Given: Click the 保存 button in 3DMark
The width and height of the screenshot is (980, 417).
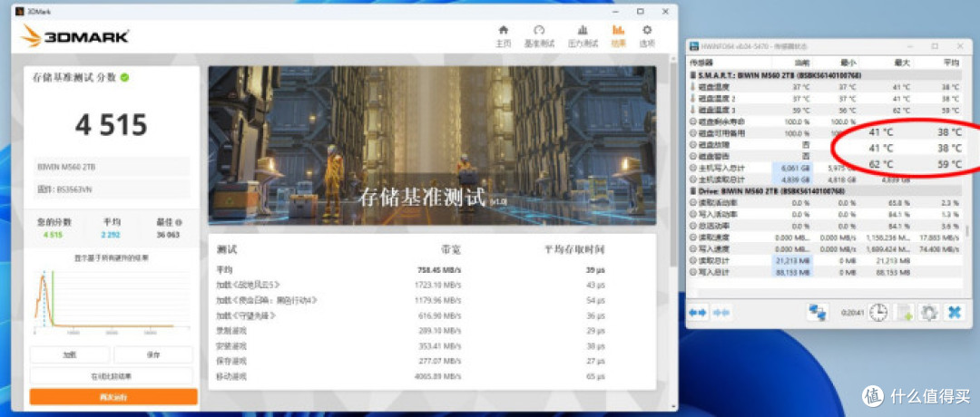Looking at the screenshot, I should click(x=153, y=354).
